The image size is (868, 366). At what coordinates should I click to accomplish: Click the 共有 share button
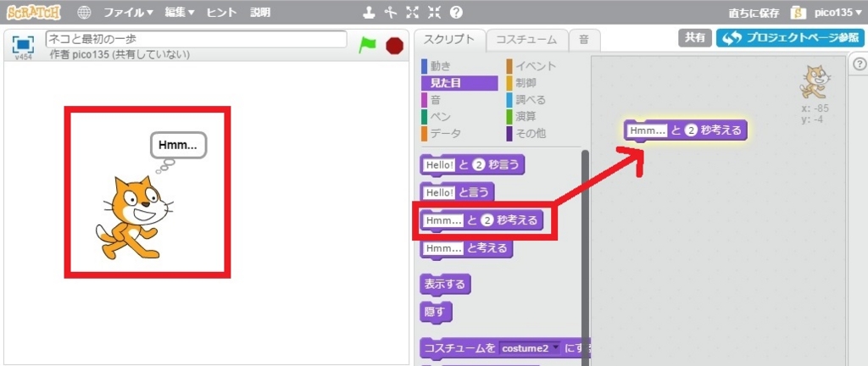[x=695, y=37]
